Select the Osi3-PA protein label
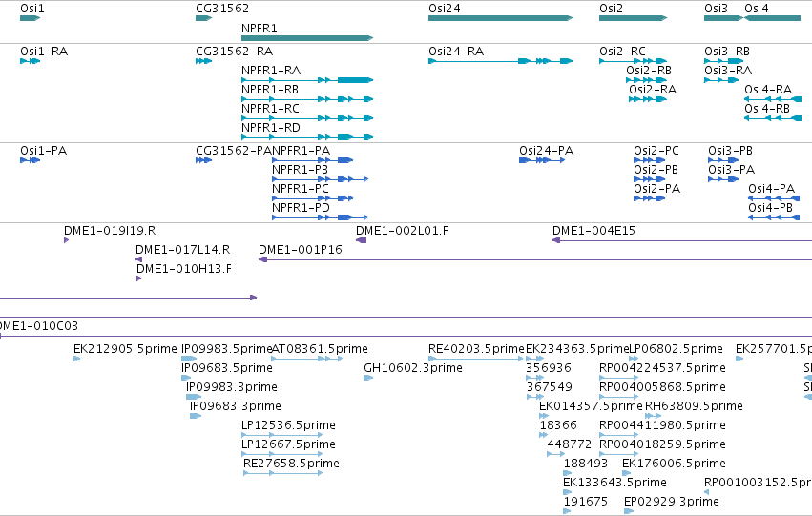This screenshot has width=812, height=516. (731, 170)
